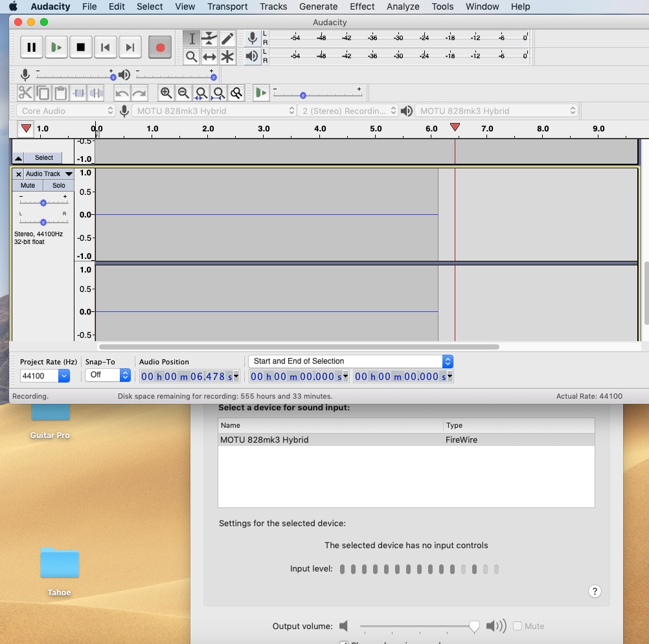The width and height of the screenshot is (649, 644).
Task: Close the Audio Track with the X button
Action: tap(19, 174)
